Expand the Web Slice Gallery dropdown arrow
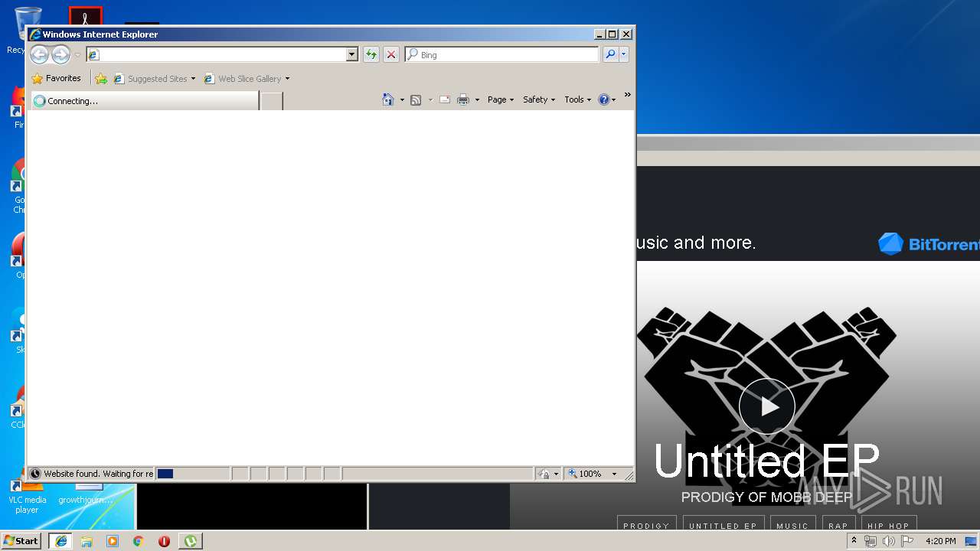 pos(287,79)
